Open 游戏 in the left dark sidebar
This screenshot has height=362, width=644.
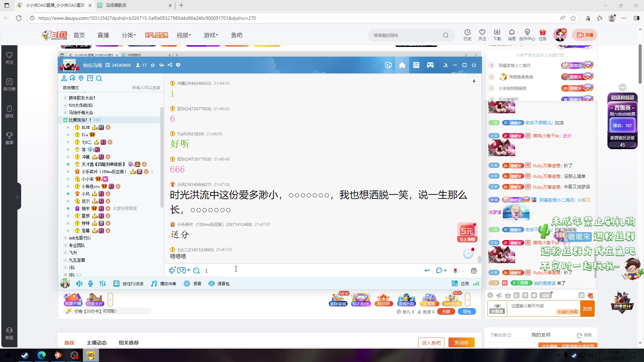(x=9, y=111)
